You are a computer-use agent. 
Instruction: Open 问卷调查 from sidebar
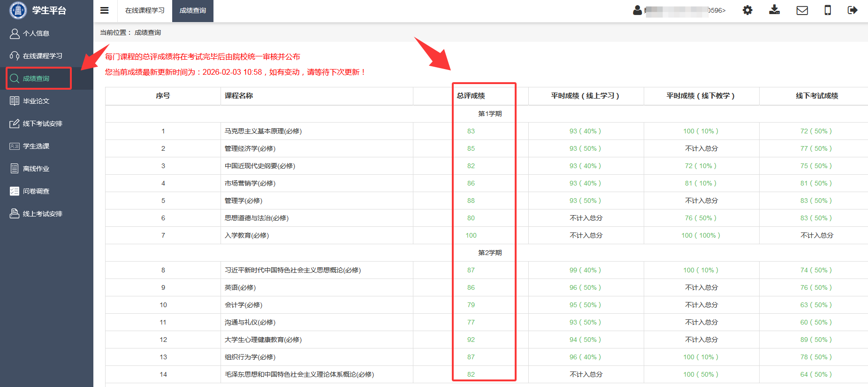pyautogui.click(x=36, y=191)
